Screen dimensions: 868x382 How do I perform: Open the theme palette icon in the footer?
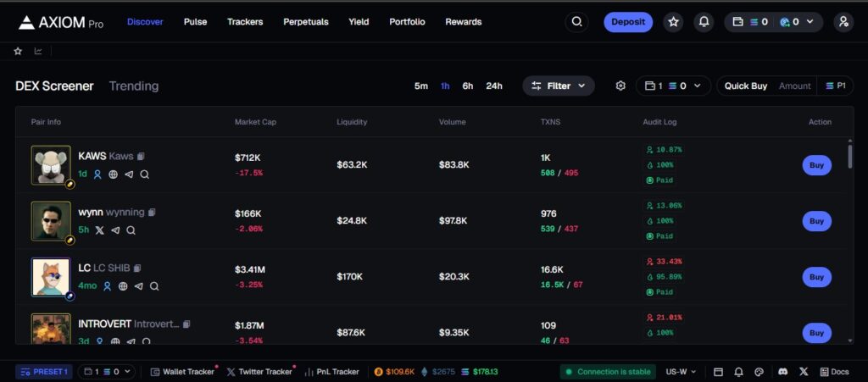click(759, 372)
